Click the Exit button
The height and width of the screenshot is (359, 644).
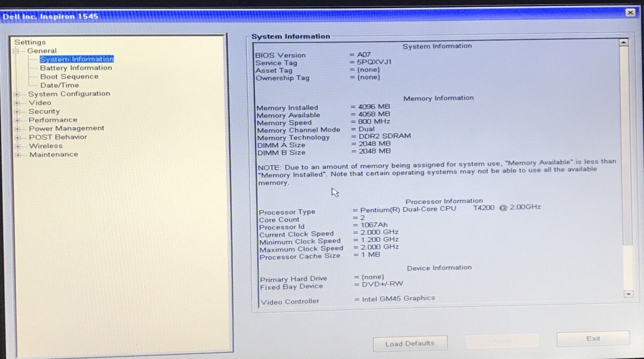pos(593,338)
